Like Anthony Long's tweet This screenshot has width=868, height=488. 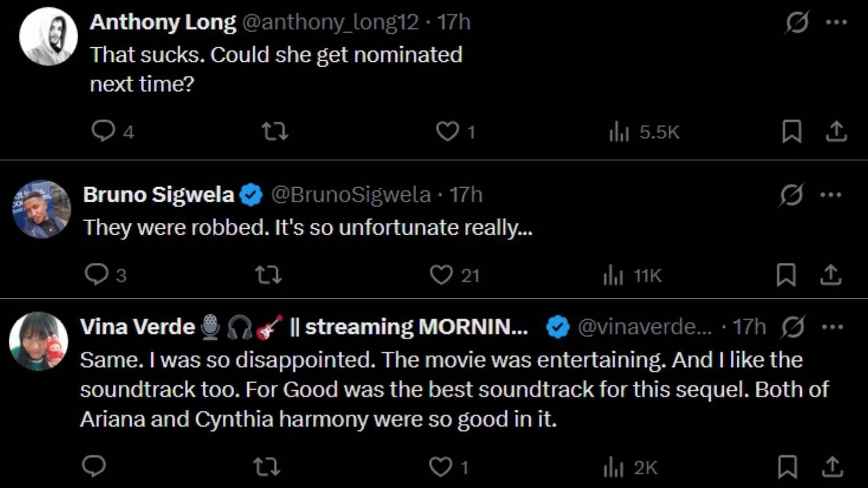[448, 131]
